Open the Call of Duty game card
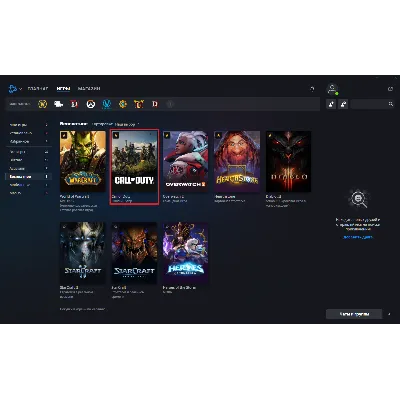 coord(134,161)
